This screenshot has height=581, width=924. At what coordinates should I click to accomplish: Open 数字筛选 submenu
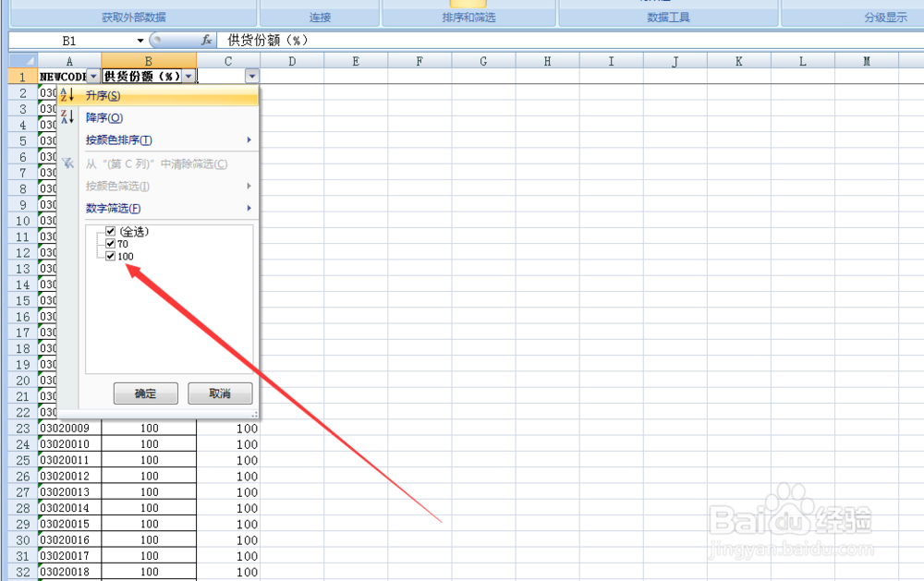157,208
